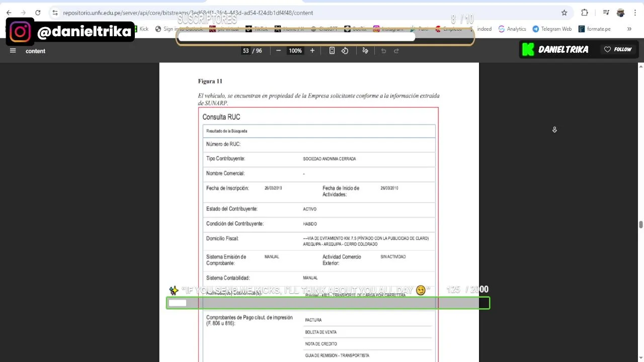644x362 pixels.
Task: Click the 'Actividad Comercio Exterior:' label
Action: pos(342,260)
